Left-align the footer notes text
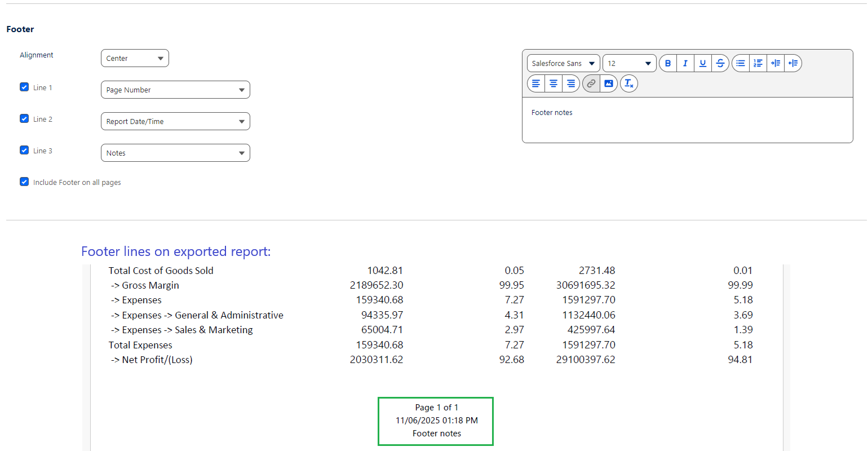 pyautogui.click(x=536, y=83)
